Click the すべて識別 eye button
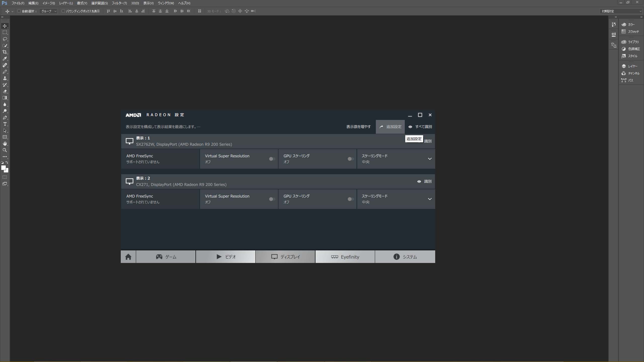Image resolution: width=644 pixels, height=362 pixels. point(420,127)
